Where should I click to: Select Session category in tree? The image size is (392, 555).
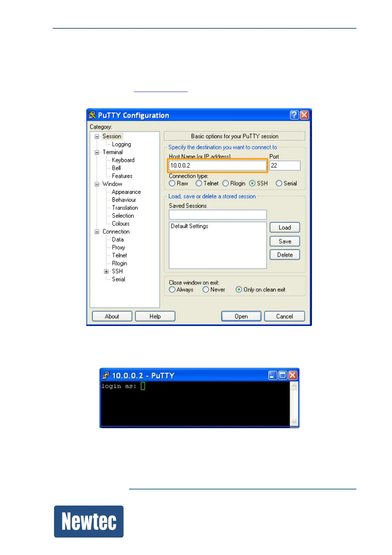112,136
